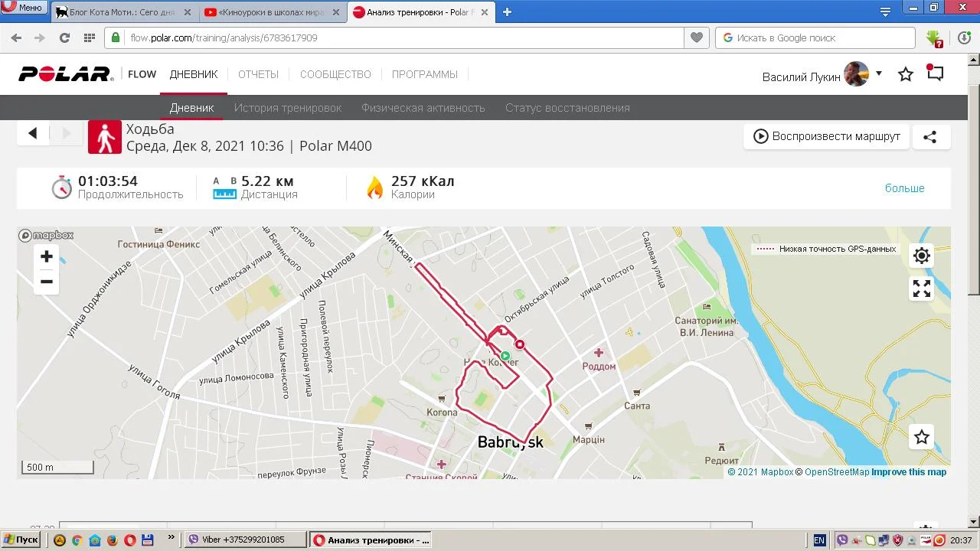Select the ОТЧЕТЫ main menu item
The image size is (980, 551).
[258, 74]
